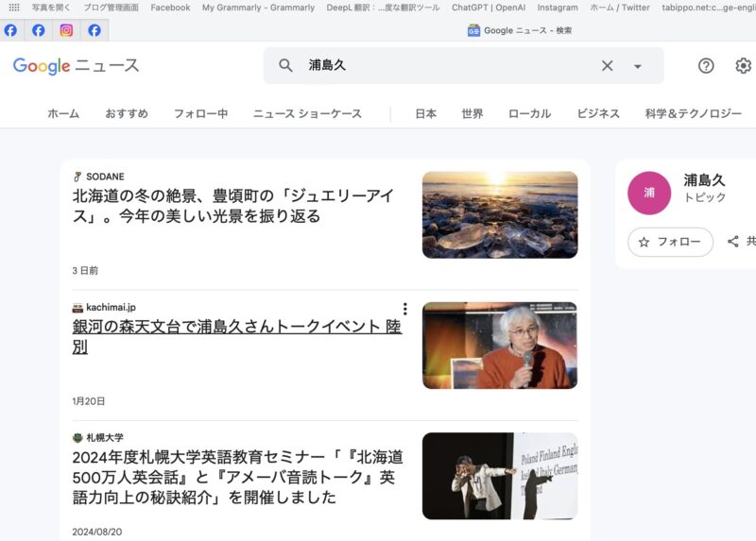The height and width of the screenshot is (541, 756).
Task: Open My Grammarly bookmark
Action: pyautogui.click(x=258, y=8)
